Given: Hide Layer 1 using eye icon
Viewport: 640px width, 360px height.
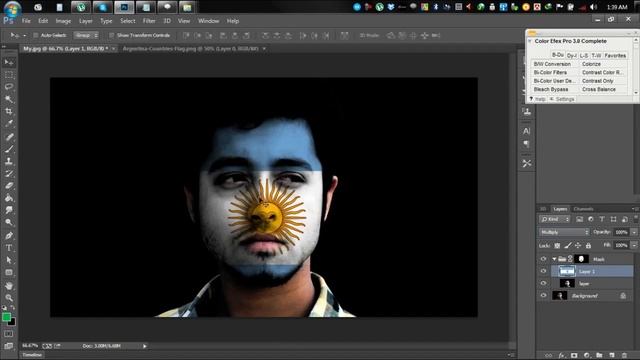Looking at the screenshot, I should point(543,271).
